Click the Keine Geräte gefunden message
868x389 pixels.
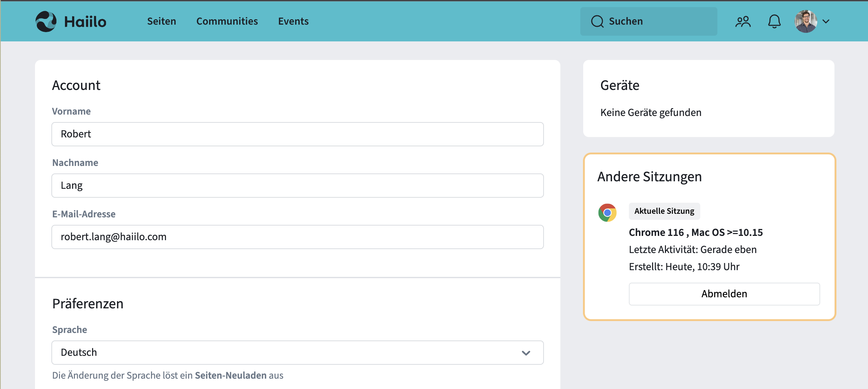(x=651, y=113)
